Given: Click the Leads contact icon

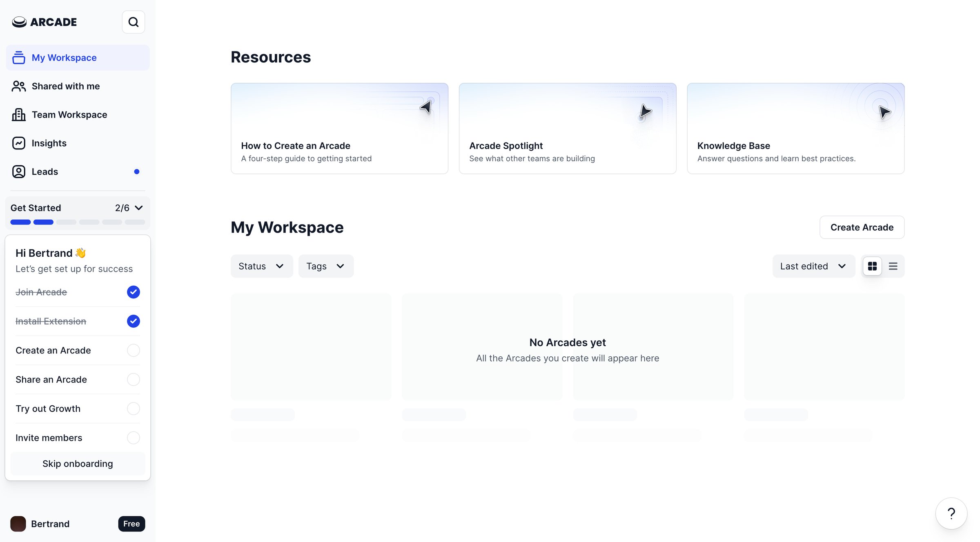Looking at the screenshot, I should click(x=19, y=172).
